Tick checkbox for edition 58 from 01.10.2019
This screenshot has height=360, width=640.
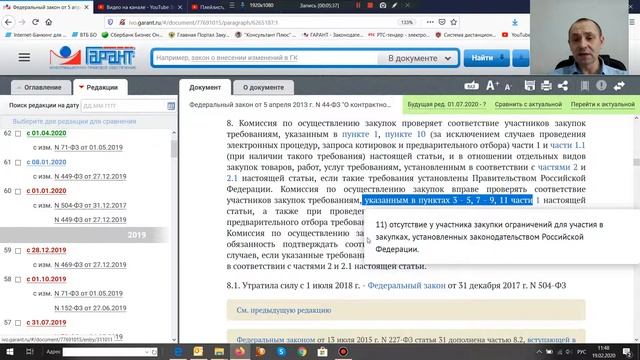18,280
